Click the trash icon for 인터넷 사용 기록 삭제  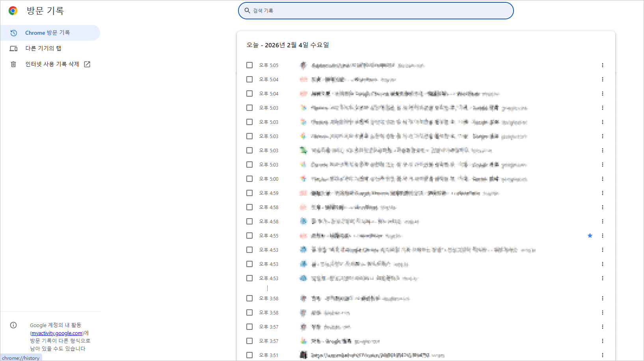[x=13, y=64]
